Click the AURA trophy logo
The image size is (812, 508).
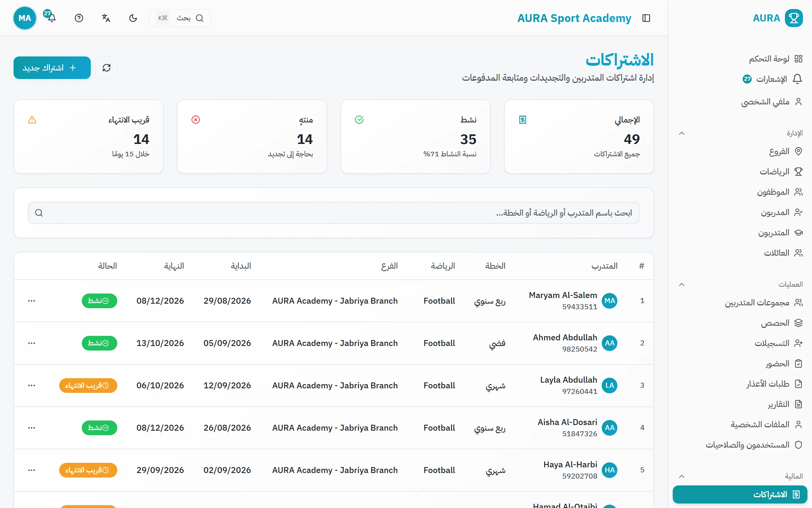click(794, 18)
